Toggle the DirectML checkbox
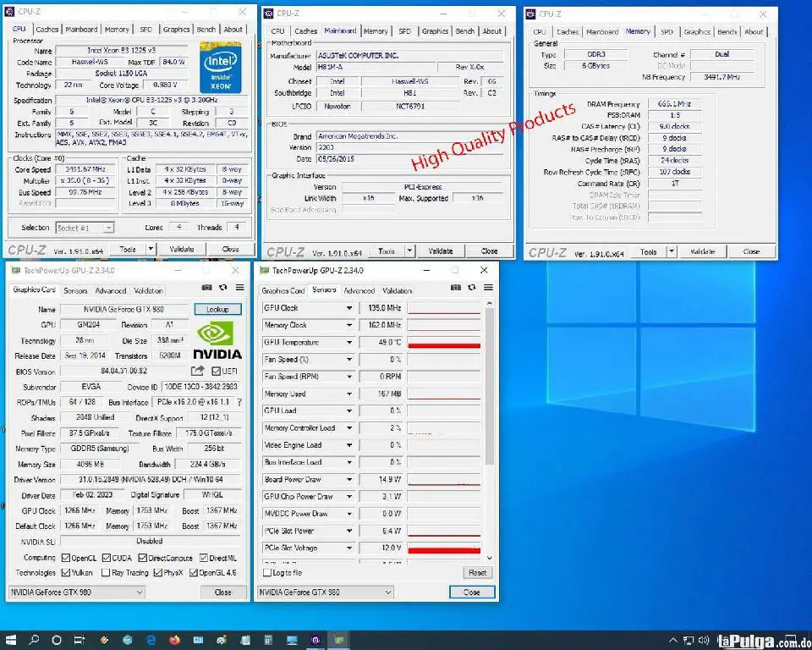This screenshot has height=650, width=812. [204, 558]
